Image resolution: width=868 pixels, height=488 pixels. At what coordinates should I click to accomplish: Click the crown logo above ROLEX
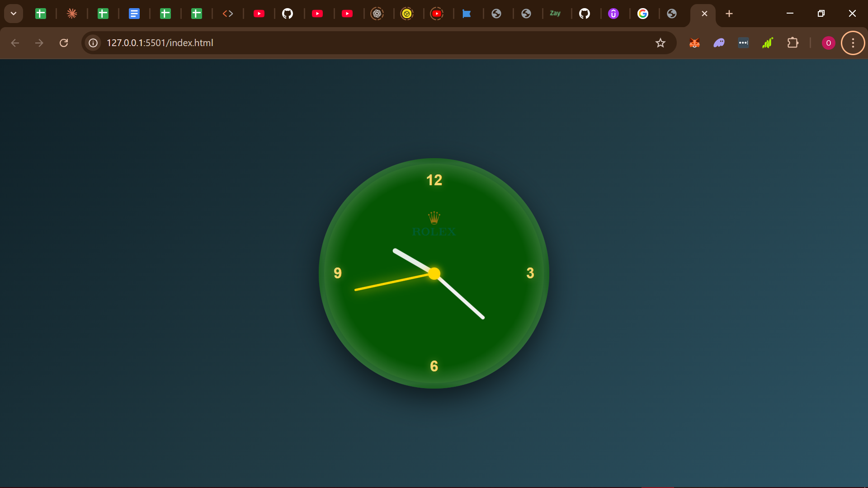(434, 218)
